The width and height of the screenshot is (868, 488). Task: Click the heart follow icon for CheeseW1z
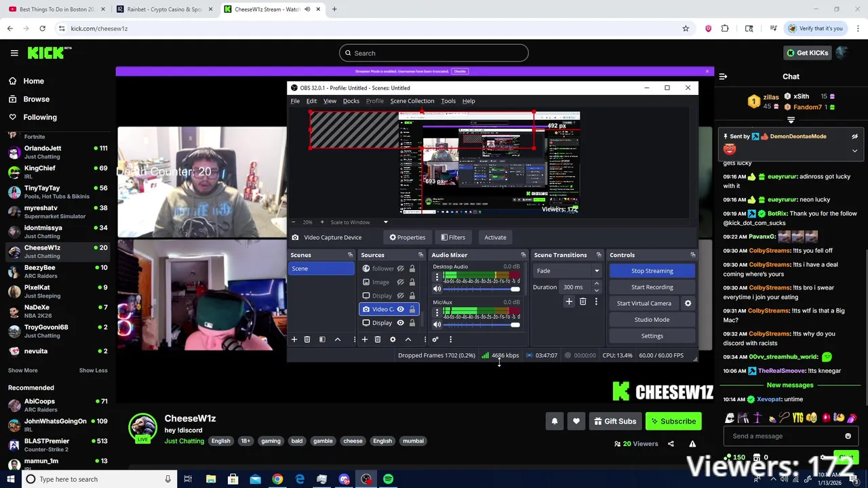[x=576, y=422]
